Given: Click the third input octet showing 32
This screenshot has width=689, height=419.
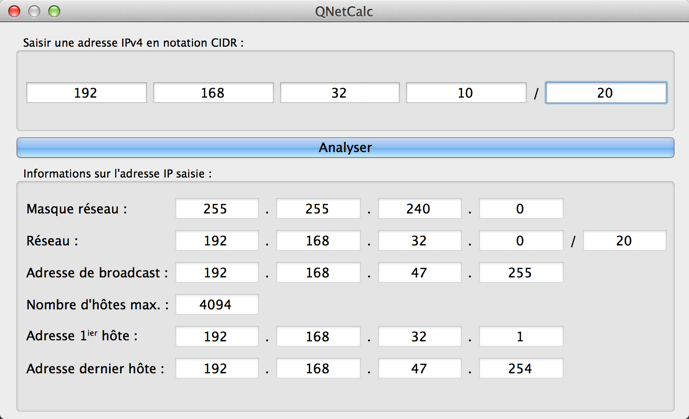Looking at the screenshot, I should pos(340,93).
